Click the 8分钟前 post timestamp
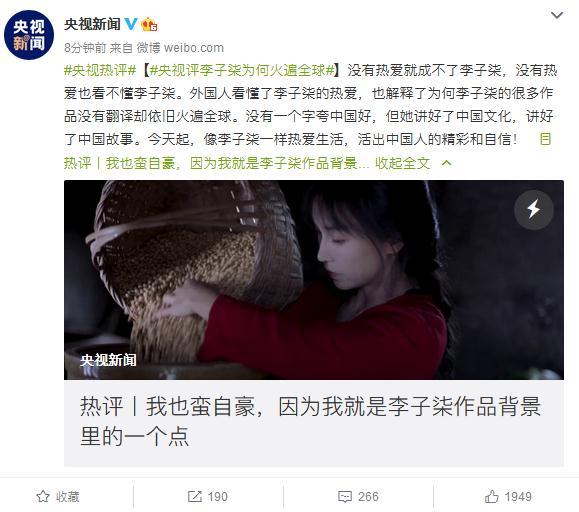This screenshot has width=579, height=512. click(85, 48)
